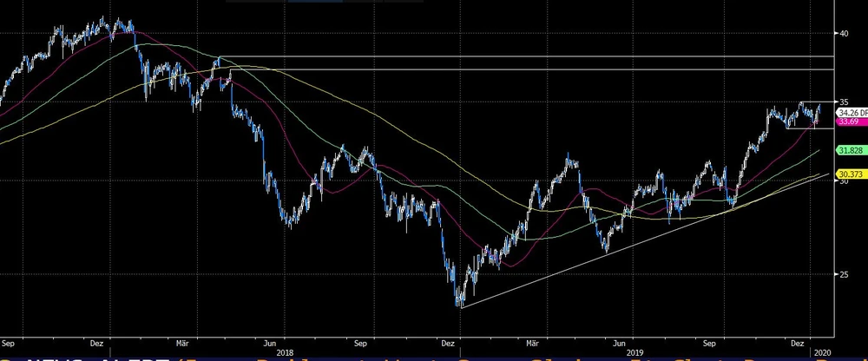Click the highest price peak above 40

pyautogui.click(x=104, y=18)
